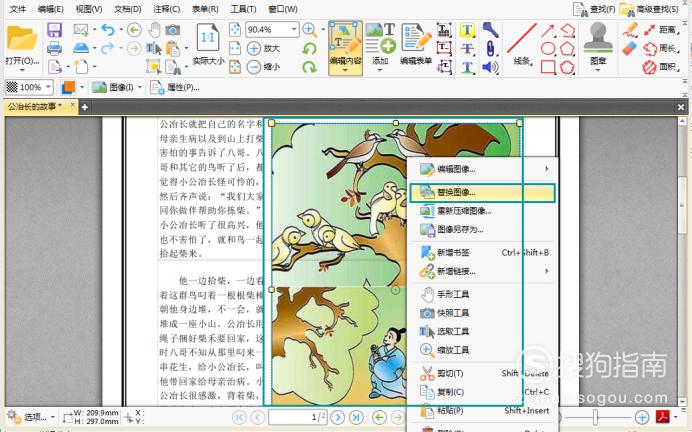The width and height of the screenshot is (692, 432).
Task: Click the 查找(F) find button
Action: point(594,9)
